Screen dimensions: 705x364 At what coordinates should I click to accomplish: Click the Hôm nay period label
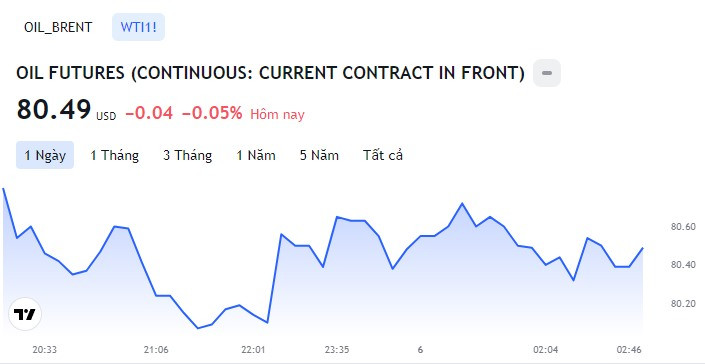pos(277,115)
